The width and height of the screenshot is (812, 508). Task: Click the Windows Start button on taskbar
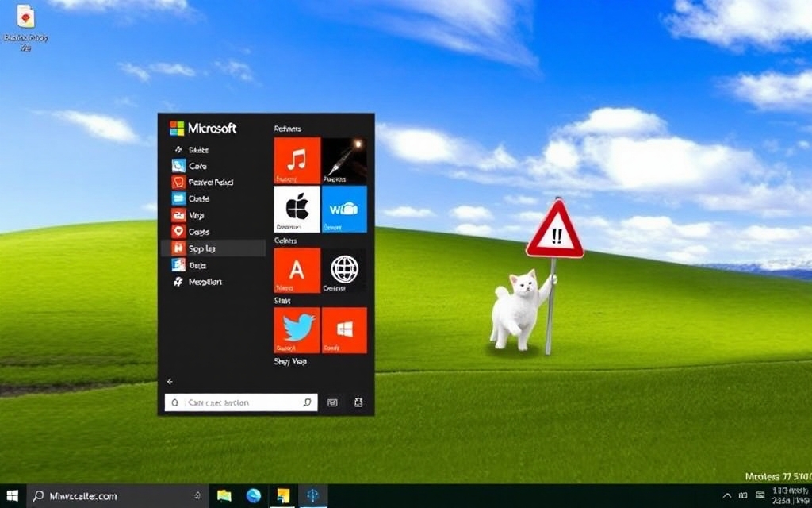click(13, 496)
